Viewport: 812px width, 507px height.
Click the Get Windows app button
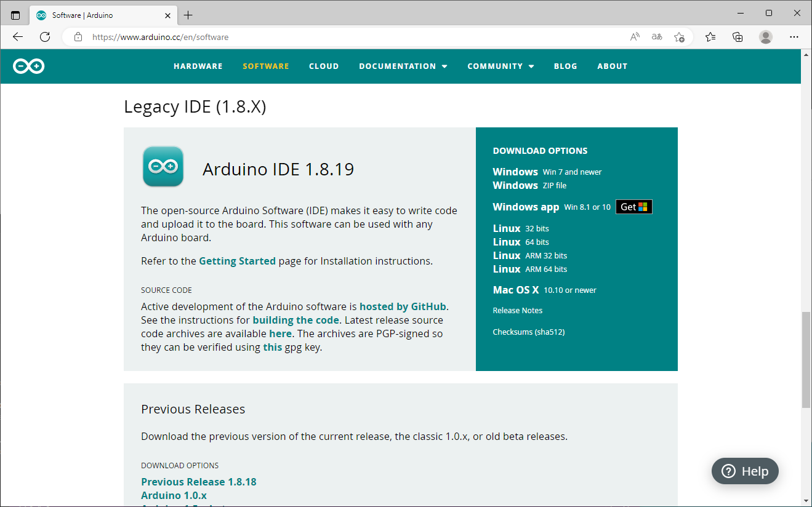click(x=633, y=207)
